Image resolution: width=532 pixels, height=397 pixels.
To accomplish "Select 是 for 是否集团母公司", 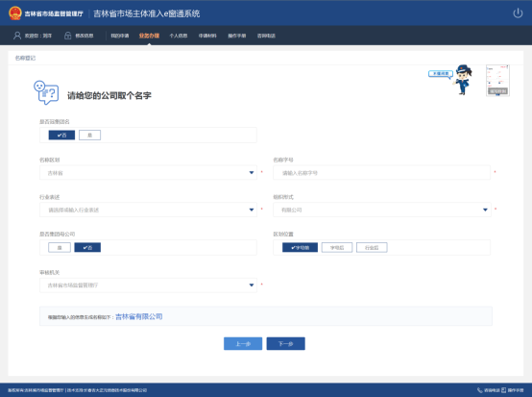I will coord(60,248).
